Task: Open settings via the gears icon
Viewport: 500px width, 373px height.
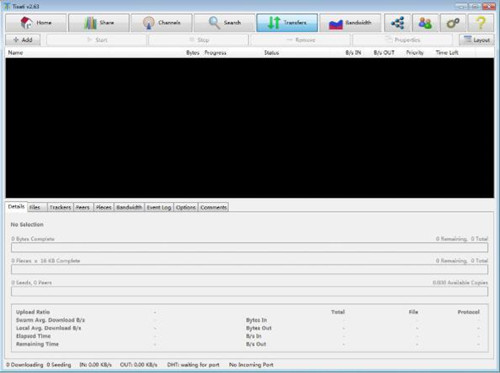Action: [x=453, y=23]
